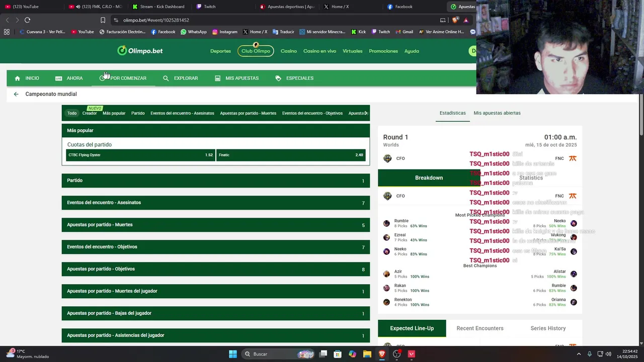This screenshot has width=644, height=362.
Task: Open the Por Comenzar navigation item
Action: (x=123, y=78)
